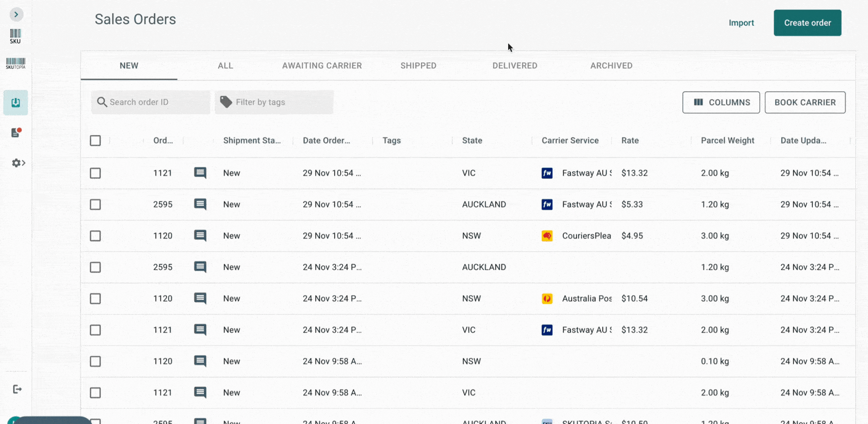Open comment icon for order 1121 dated 24 Nov 3:24

tap(200, 330)
